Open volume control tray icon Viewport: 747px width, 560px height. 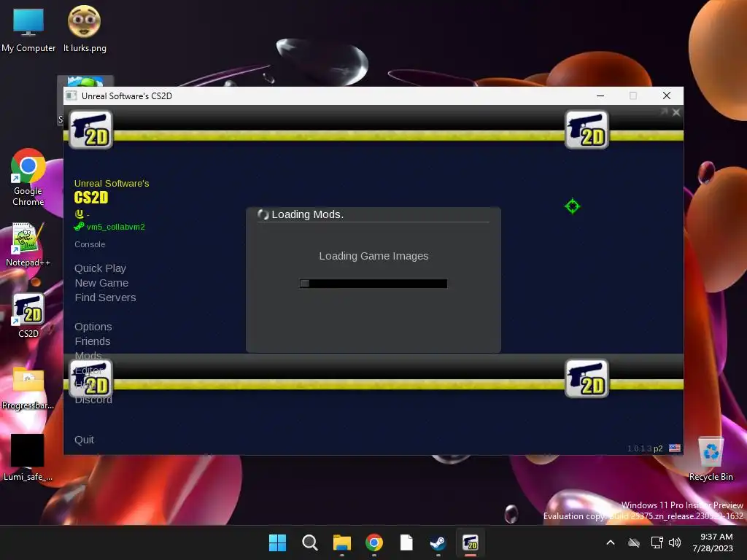pyautogui.click(x=675, y=542)
